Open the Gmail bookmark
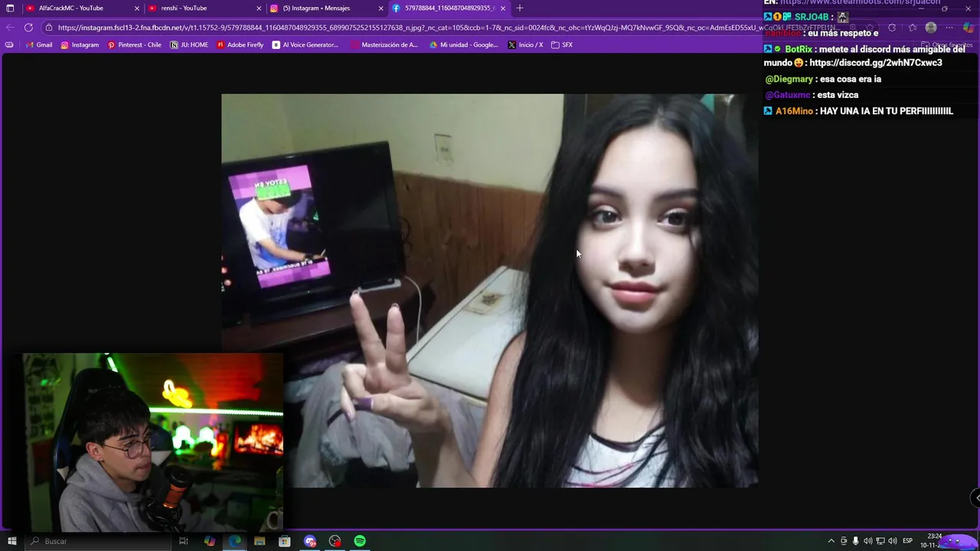The image size is (980, 551). click(39, 45)
